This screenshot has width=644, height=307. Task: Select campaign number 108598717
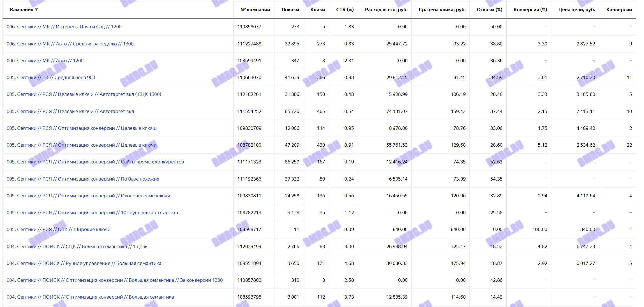click(x=249, y=229)
